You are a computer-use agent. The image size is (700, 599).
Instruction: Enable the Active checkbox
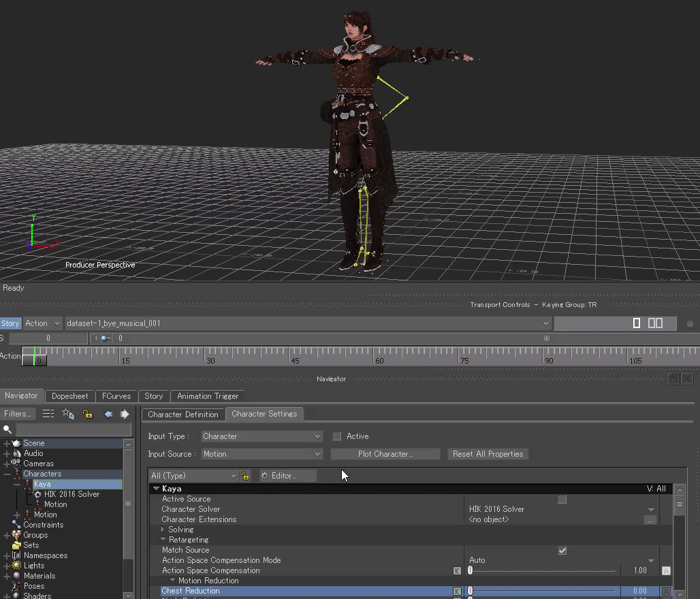pos(337,436)
